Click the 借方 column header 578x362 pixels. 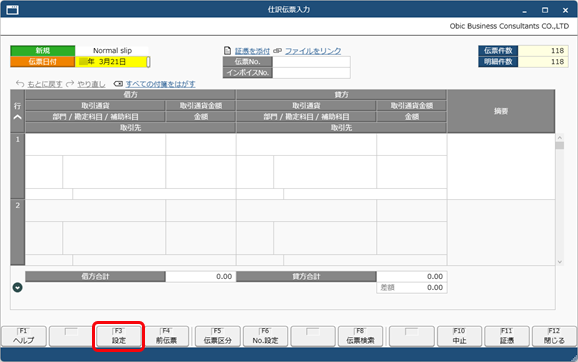pyautogui.click(x=130, y=95)
